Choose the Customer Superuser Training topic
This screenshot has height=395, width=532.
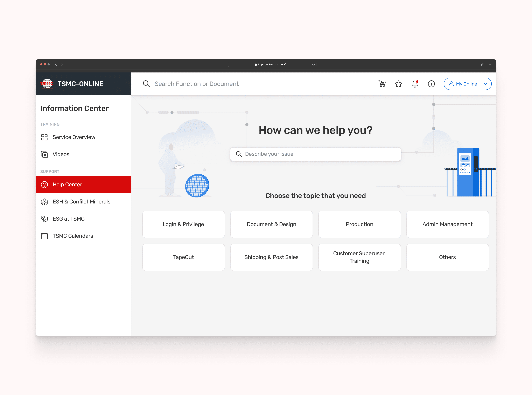[359, 257]
